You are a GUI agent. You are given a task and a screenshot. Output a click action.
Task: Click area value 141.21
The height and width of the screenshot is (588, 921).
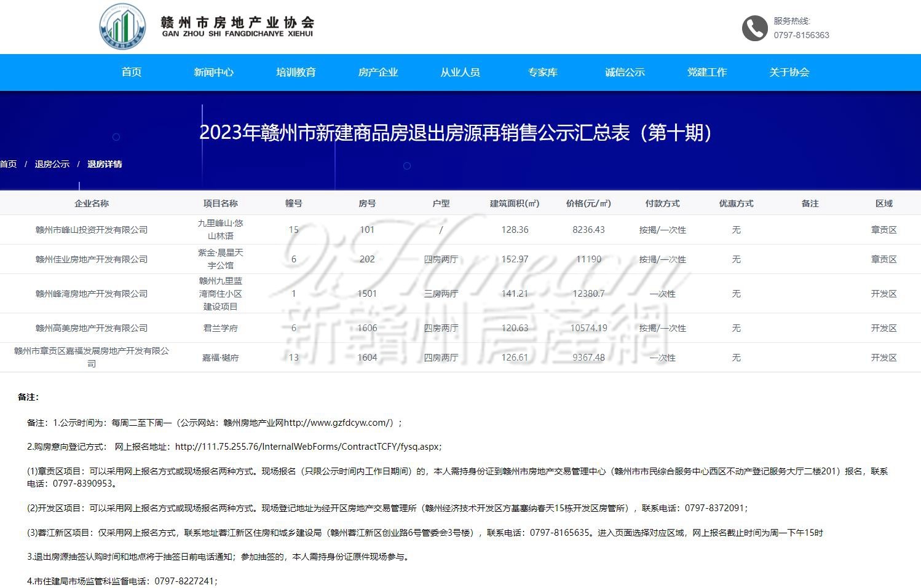[x=515, y=294]
